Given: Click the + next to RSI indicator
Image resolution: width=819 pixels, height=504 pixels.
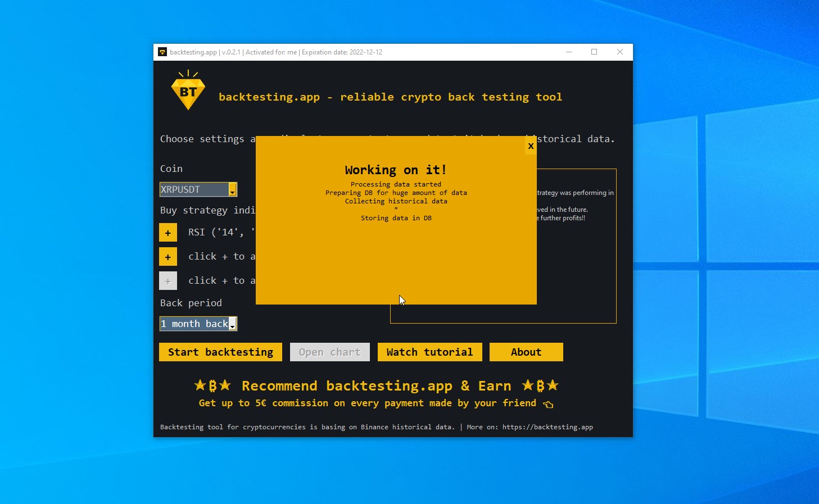Looking at the screenshot, I should (x=168, y=232).
